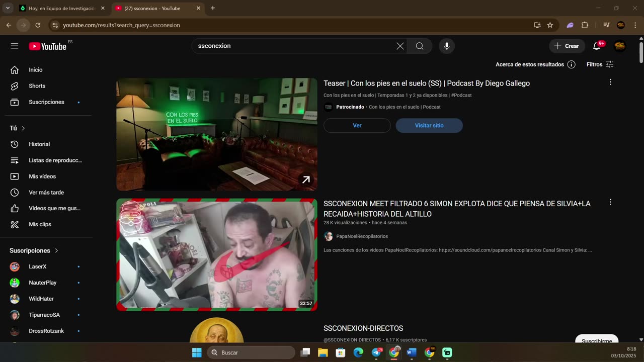Open the Filtros search filters
This screenshot has width=644, height=362.
(600, 64)
